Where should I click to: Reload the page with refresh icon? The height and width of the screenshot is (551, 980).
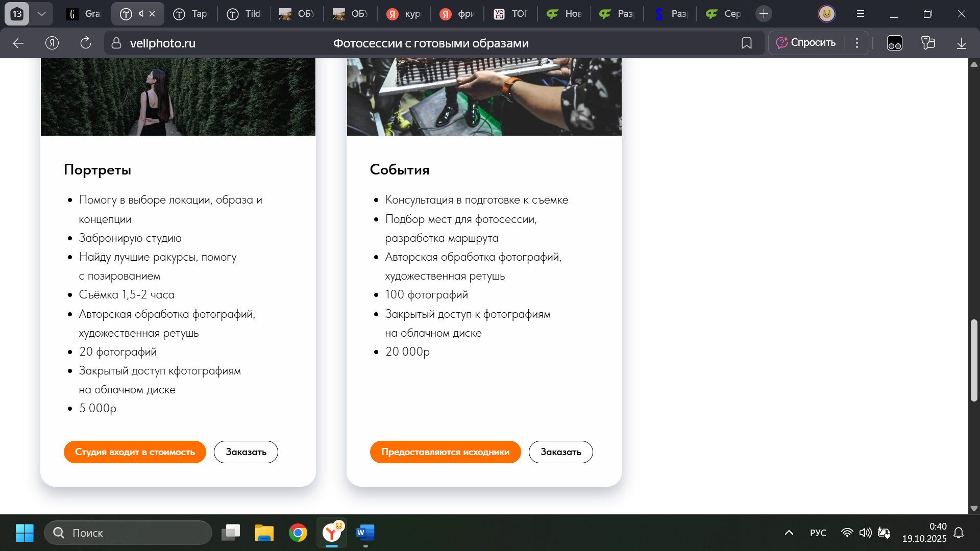(x=86, y=43)
